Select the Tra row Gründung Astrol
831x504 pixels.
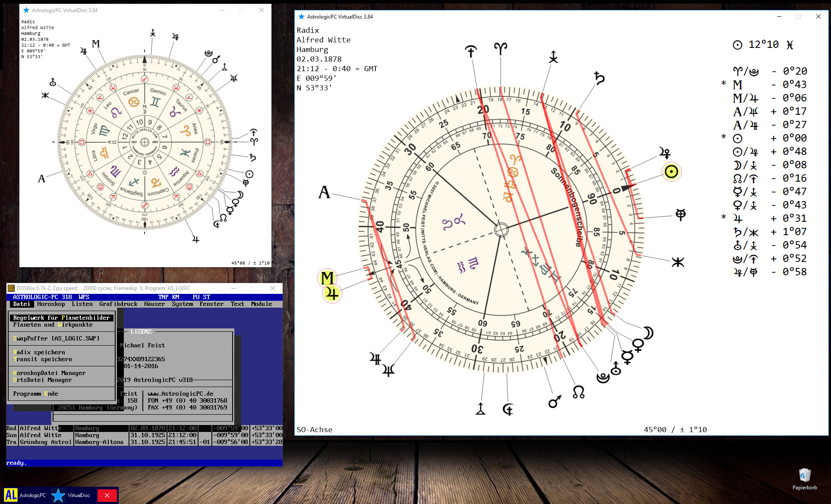[145, 442]
